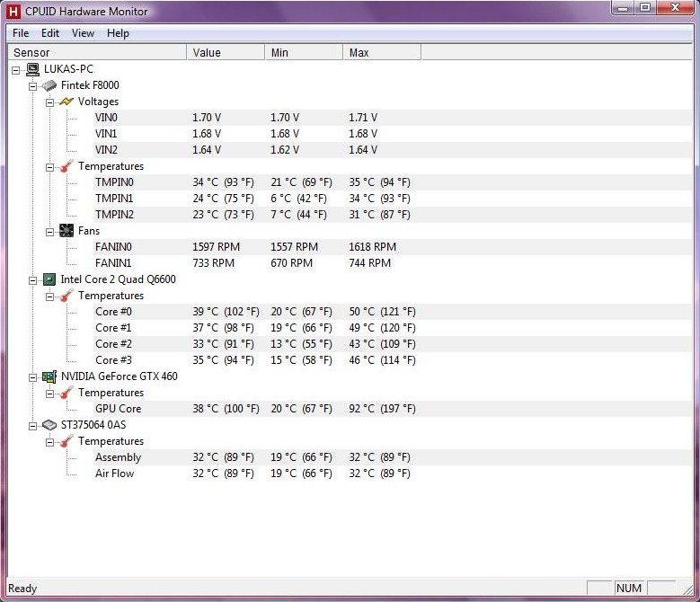
Task: Click the GPU Core max value 92 °C
Action: pyautogui.click(x=382, y=409)
